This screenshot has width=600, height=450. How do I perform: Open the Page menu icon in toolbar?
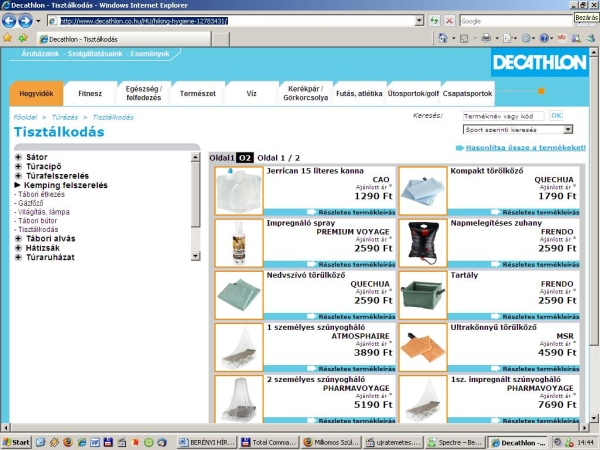(507, 38)
